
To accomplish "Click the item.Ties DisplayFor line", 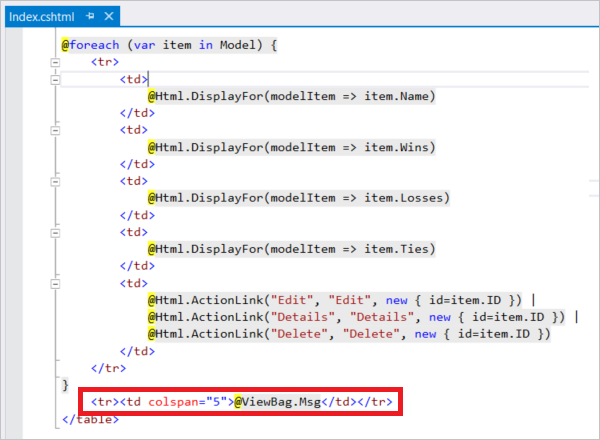I will (292, 249).
